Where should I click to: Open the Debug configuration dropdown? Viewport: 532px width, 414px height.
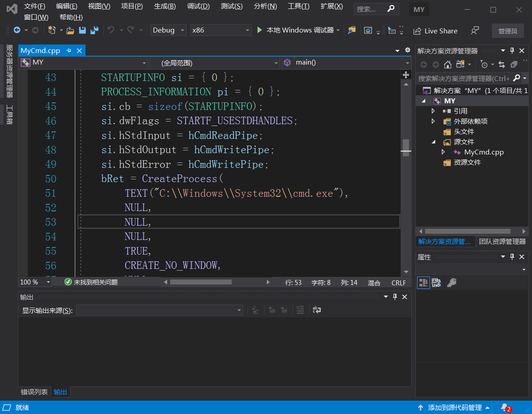point(168,30)
